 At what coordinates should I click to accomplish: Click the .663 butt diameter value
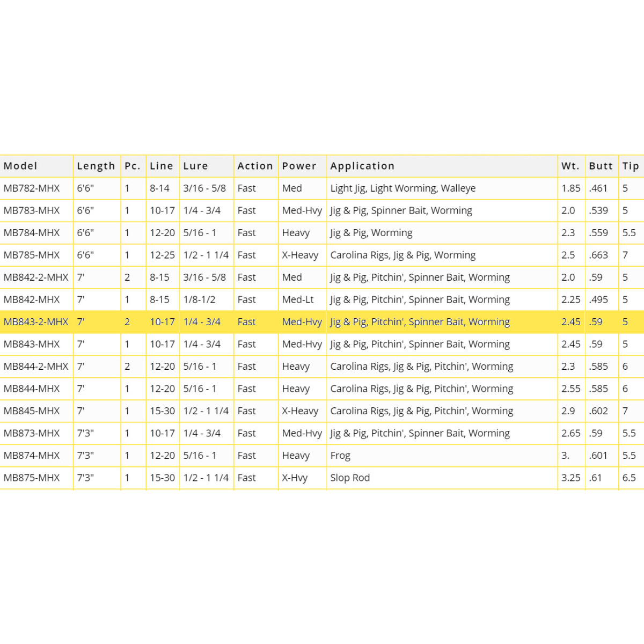coord(598,255)
